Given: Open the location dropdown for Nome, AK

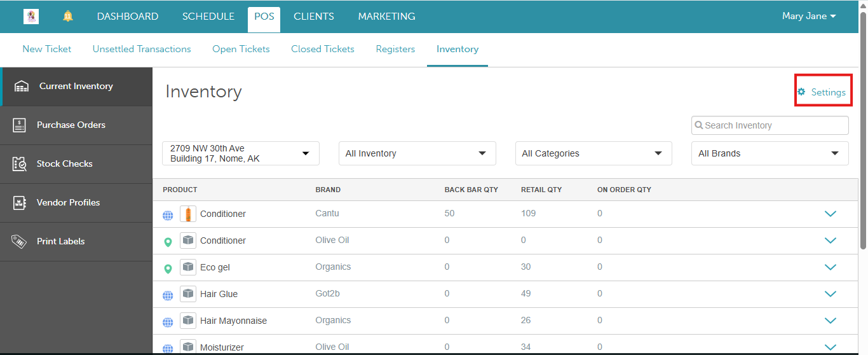Looking at the screenshot, I should click(241, 153).
